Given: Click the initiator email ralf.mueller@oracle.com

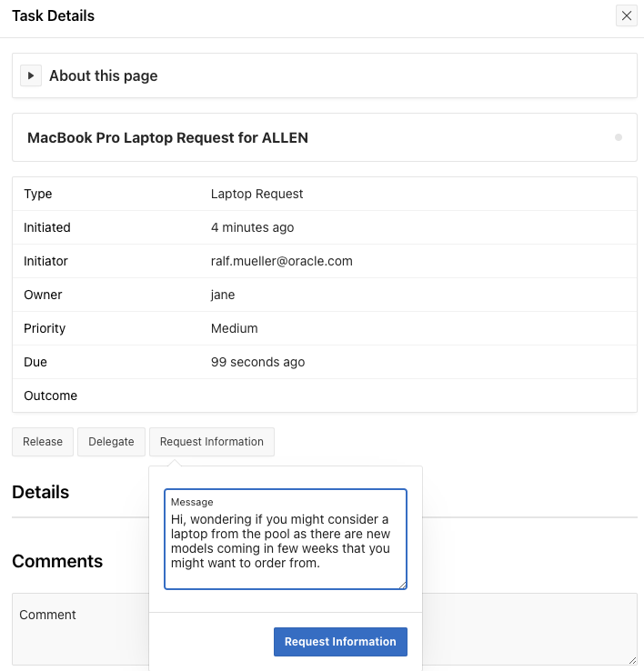Looking at the screenshot, I should click(x=282, y=261).
